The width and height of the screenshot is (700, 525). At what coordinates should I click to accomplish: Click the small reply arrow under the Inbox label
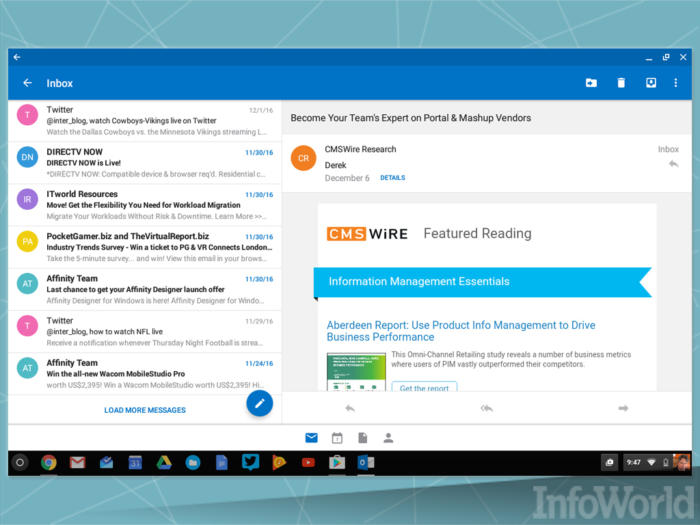click(x=673, y=164)
